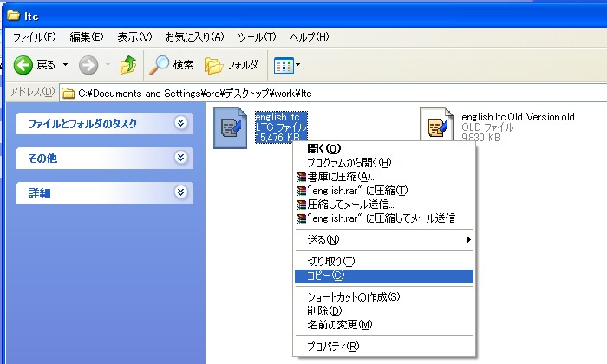Open the 送る(N) submenu
The height and width of the screenshot is (364, 607).
point(384,240)
